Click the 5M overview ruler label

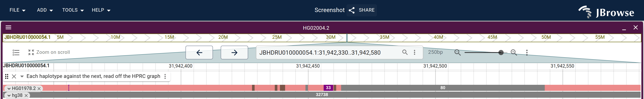pyautogui.click(x=60, y=37)
